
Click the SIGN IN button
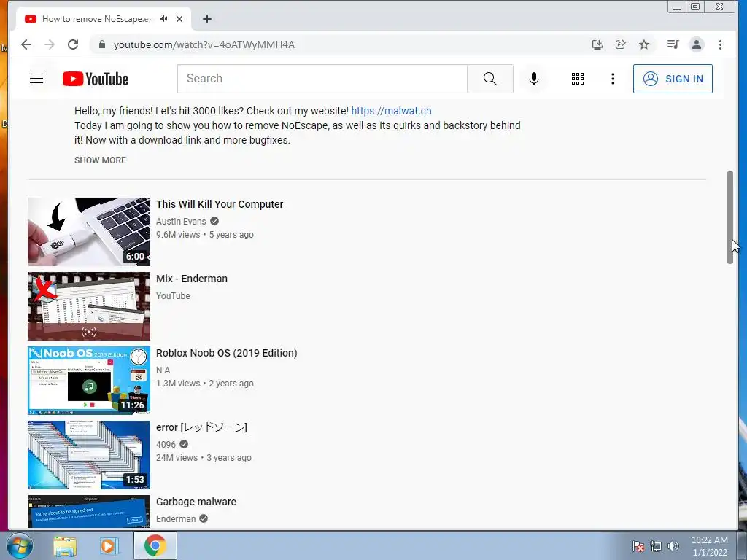tap(673, 79)
